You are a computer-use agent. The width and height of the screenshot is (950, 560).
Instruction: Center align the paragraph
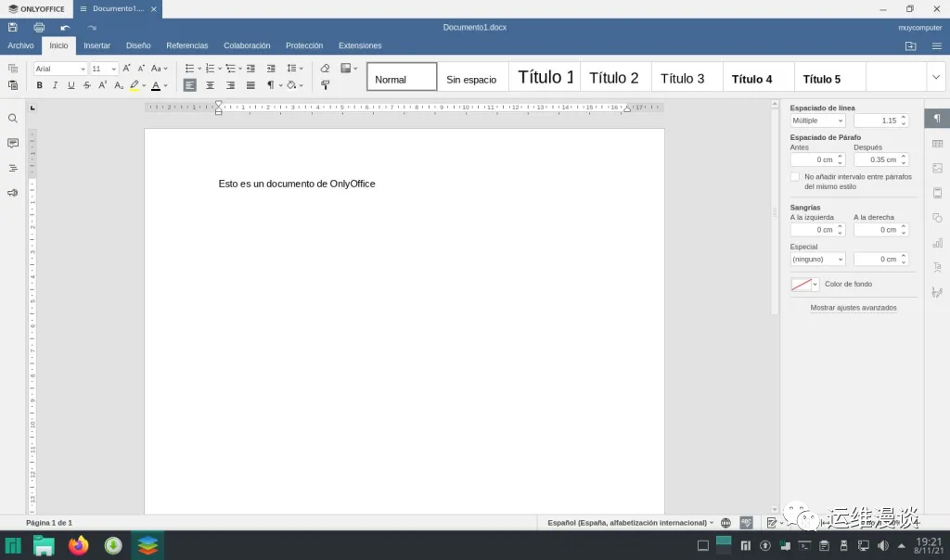pos(210,85)
